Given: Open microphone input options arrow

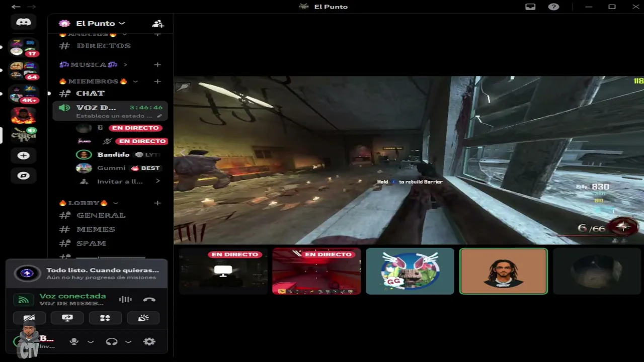Looking at the screenshot, I should (x=91, y=342).
